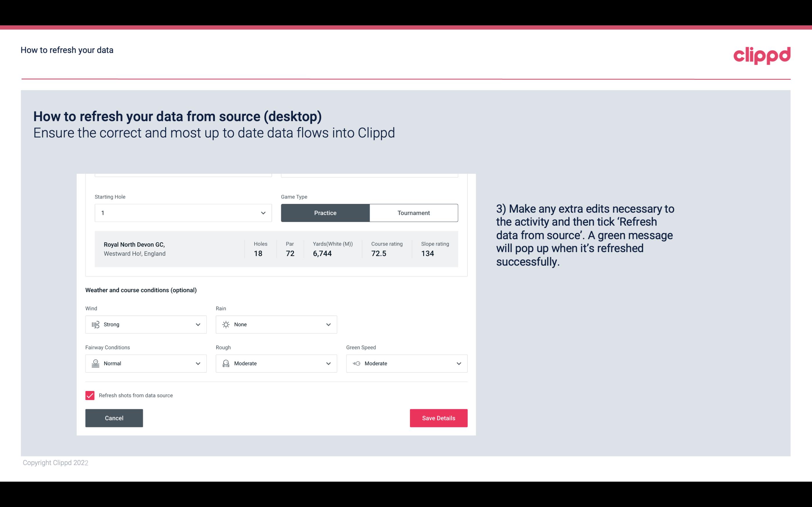The height and width of the screenshot is (507, 812).
Task: Select Tournament game type toggle
Action: coord(413,212)
